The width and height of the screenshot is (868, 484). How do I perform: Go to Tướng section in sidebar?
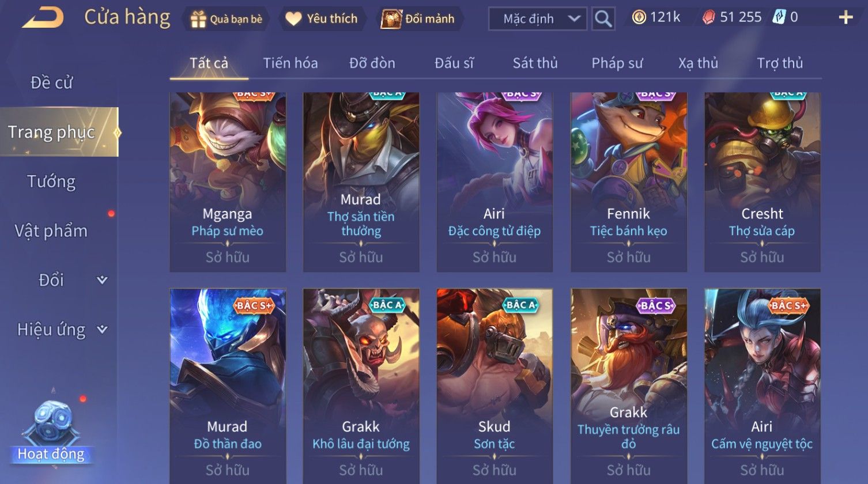51,181
